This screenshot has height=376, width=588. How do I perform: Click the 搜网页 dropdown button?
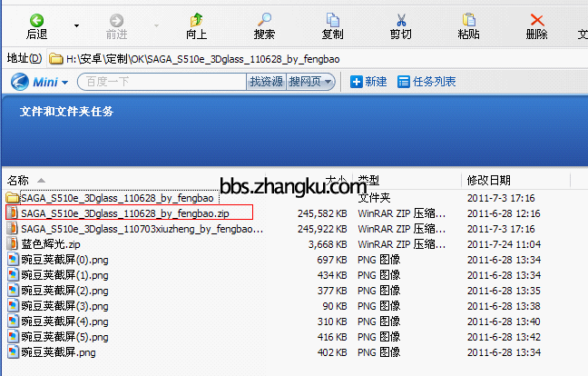click(310, 82)
